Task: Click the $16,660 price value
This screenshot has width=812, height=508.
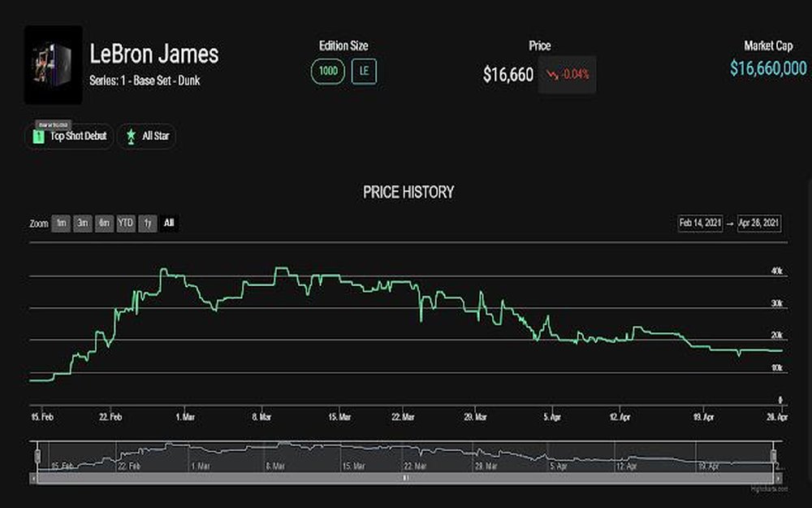Action: [508, 75]
